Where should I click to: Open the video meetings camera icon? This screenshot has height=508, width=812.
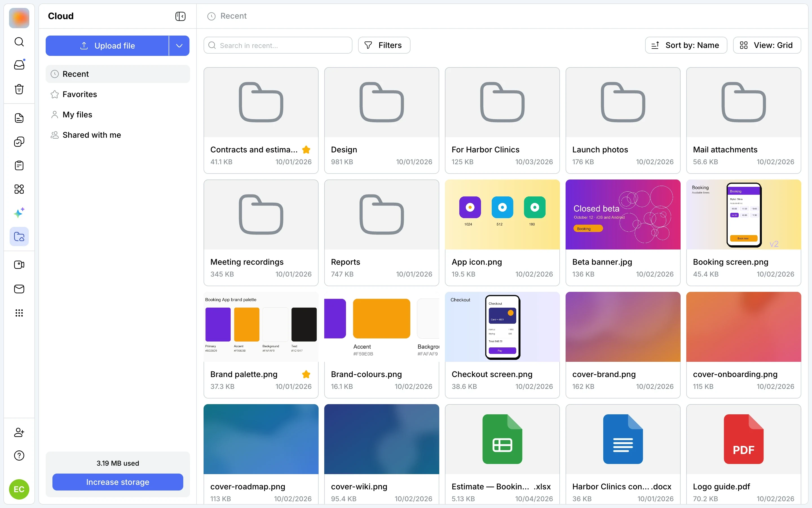[19, 265]
